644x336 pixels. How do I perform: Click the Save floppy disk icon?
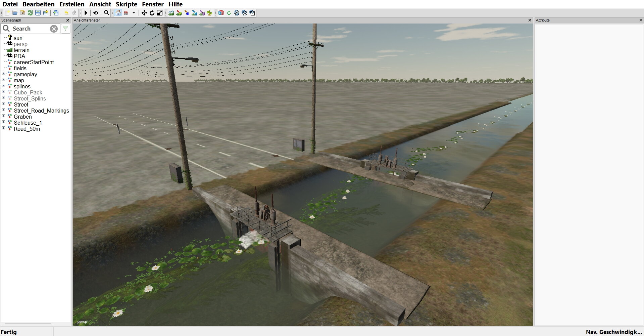[38, 13]
